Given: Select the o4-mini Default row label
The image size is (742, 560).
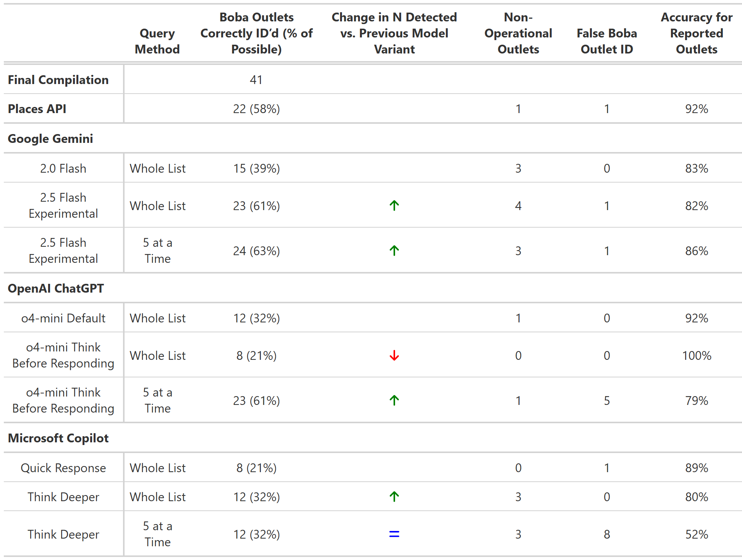Looking at the screenshot, I should pos(63,318).
